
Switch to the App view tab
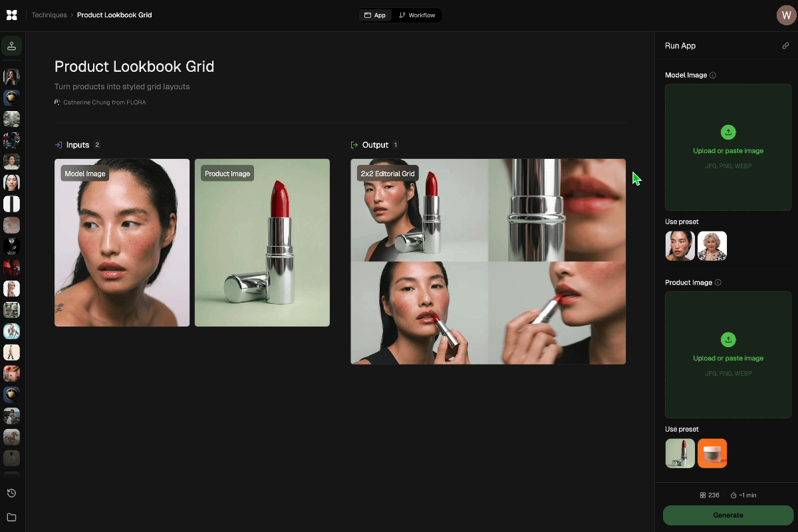click(375, 15)
